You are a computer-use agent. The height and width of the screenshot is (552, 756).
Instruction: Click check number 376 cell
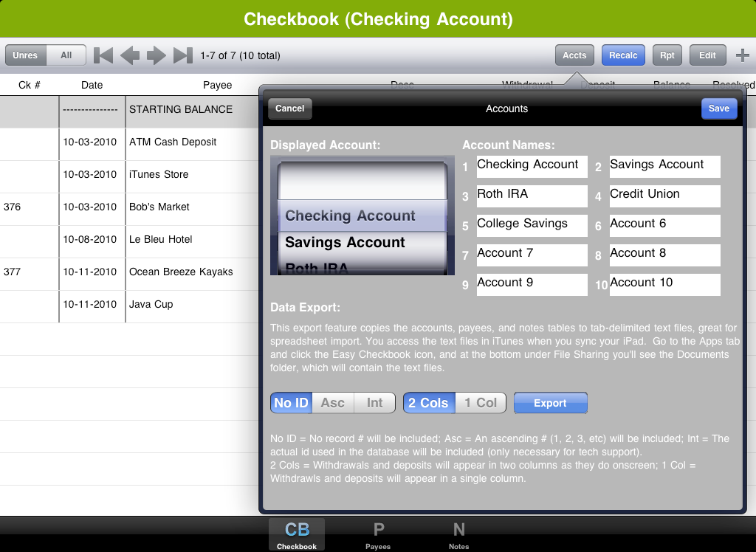(x=29, y=208)
